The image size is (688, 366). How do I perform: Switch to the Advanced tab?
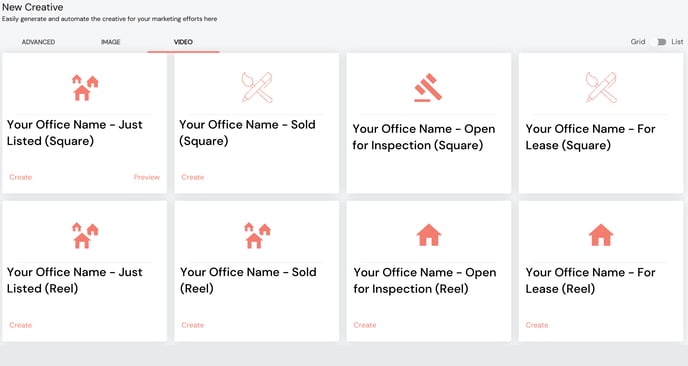(38, 42)
